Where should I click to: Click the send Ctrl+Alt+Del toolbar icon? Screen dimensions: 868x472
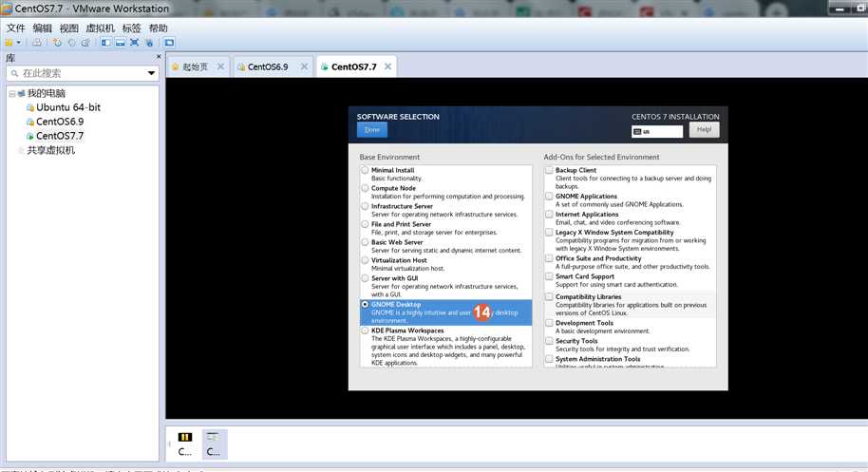click(x=36, y=43)
